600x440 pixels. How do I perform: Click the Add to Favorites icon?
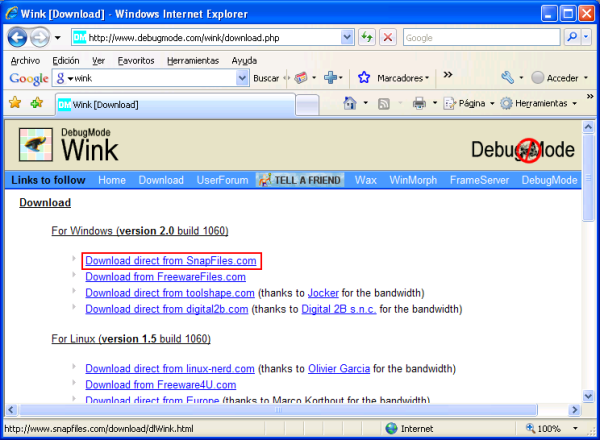[x=37, y=103]
